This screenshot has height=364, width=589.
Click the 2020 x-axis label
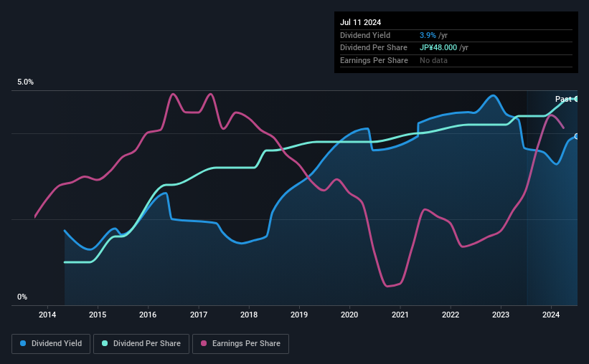click(349, 315)
